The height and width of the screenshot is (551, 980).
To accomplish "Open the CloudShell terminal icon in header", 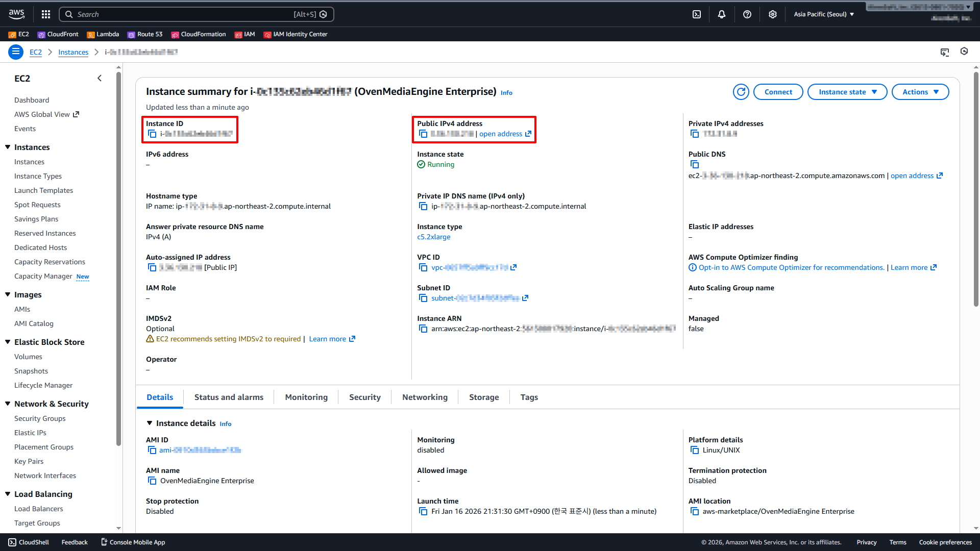I will point(697,14).
